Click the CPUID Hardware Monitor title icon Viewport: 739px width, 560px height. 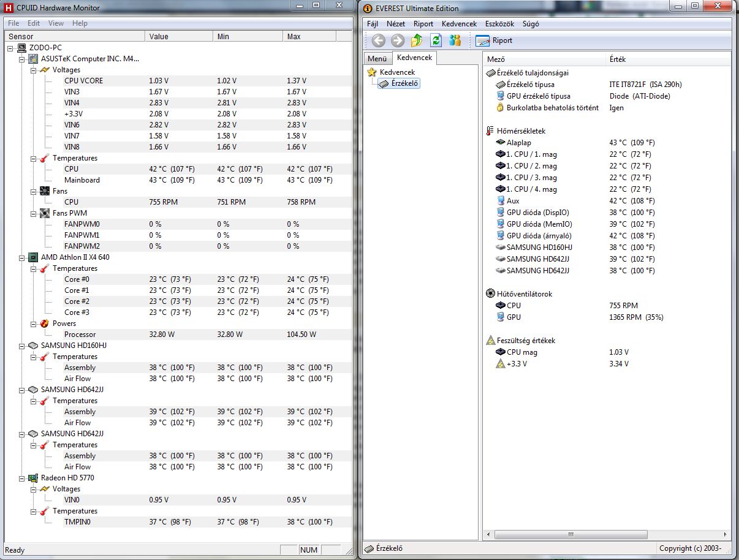(9, 7)
